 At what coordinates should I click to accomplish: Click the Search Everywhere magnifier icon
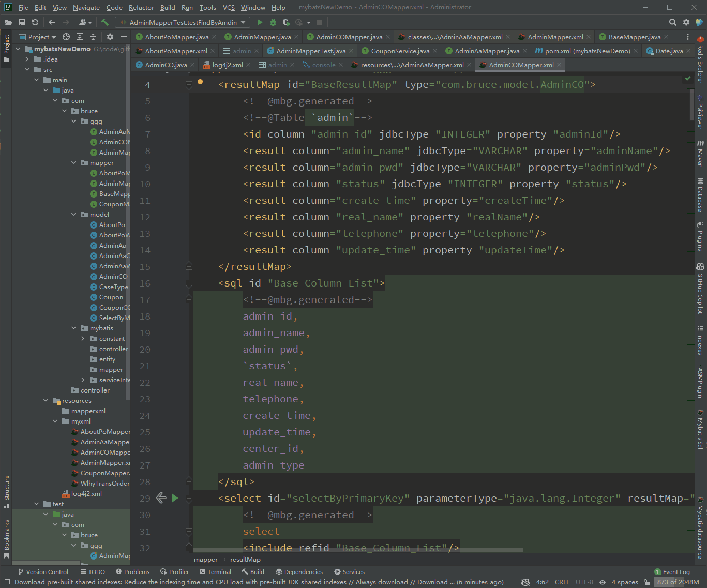pos(672,22)
